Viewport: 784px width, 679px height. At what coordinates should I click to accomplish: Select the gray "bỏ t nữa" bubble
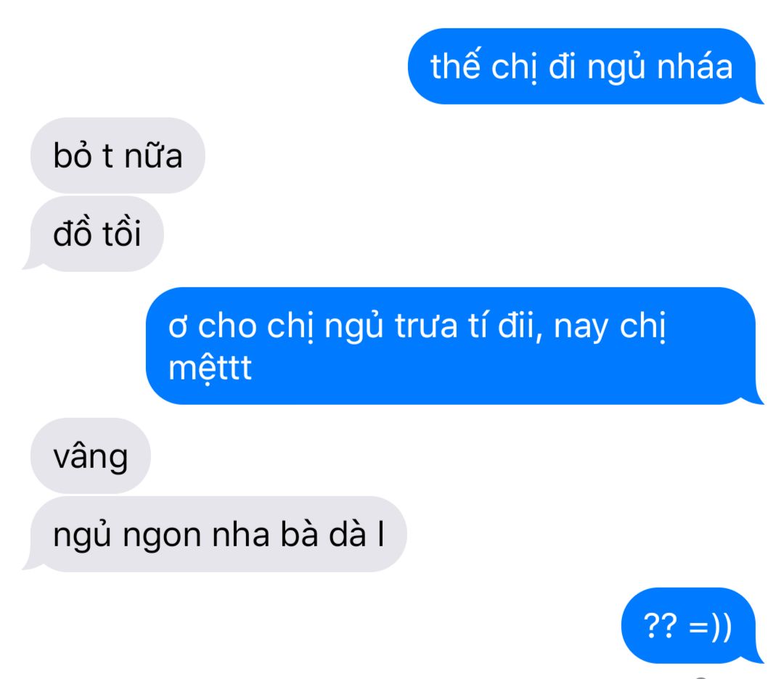118,155
